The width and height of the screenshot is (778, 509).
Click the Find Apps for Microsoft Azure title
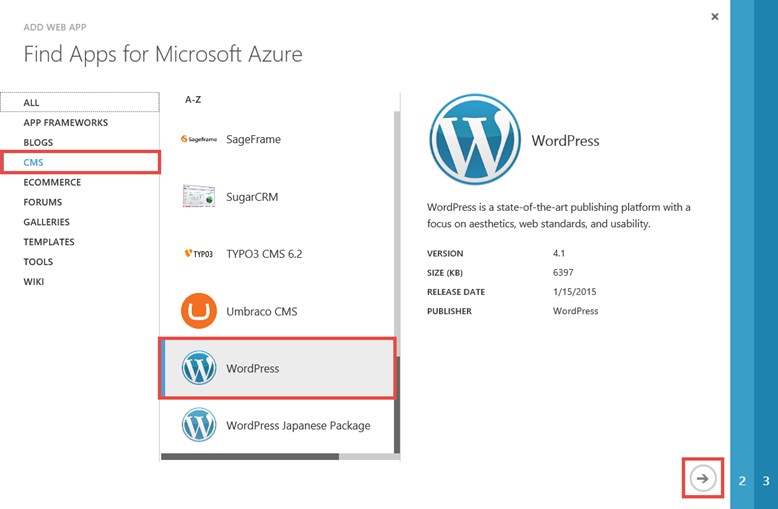click(163, 54)
